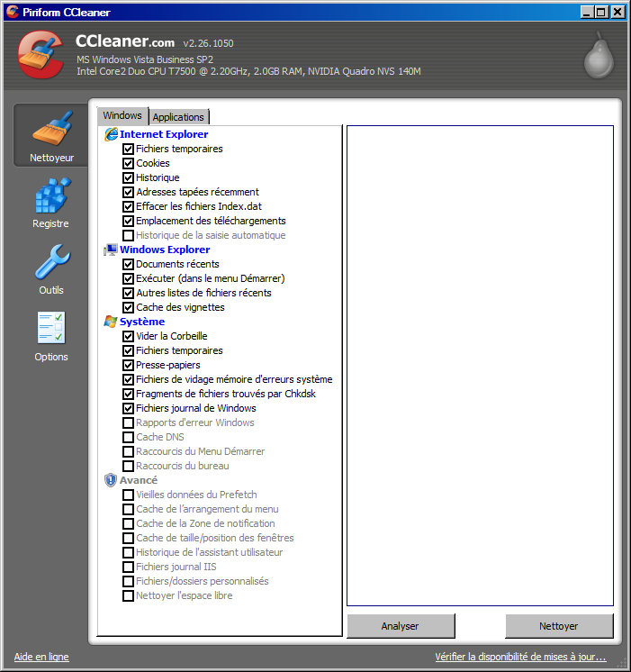Open the Nettoyeur broom section

point(51,135)
